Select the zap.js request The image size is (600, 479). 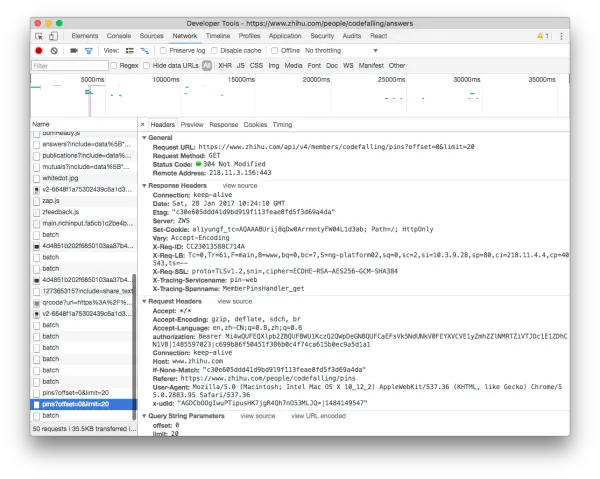[83, 201]
